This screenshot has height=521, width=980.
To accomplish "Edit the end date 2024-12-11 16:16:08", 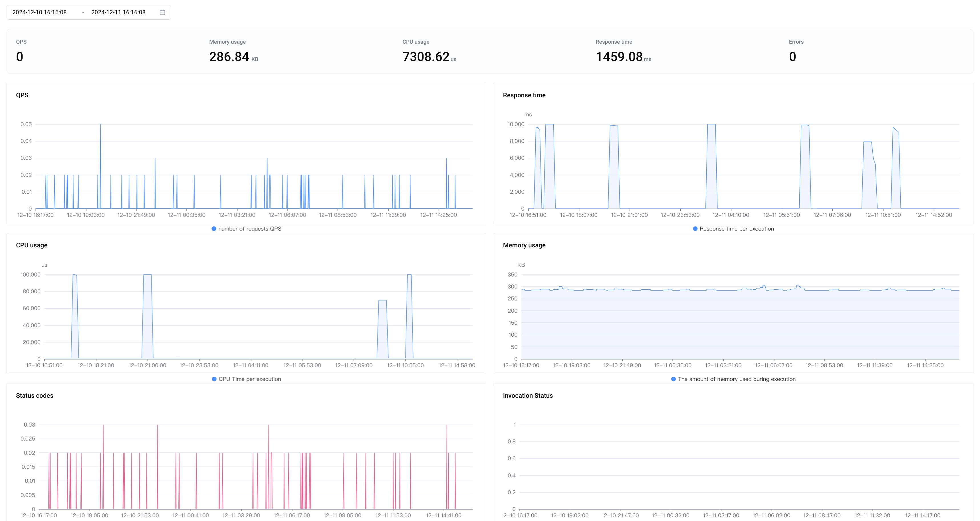I will 118,12.
